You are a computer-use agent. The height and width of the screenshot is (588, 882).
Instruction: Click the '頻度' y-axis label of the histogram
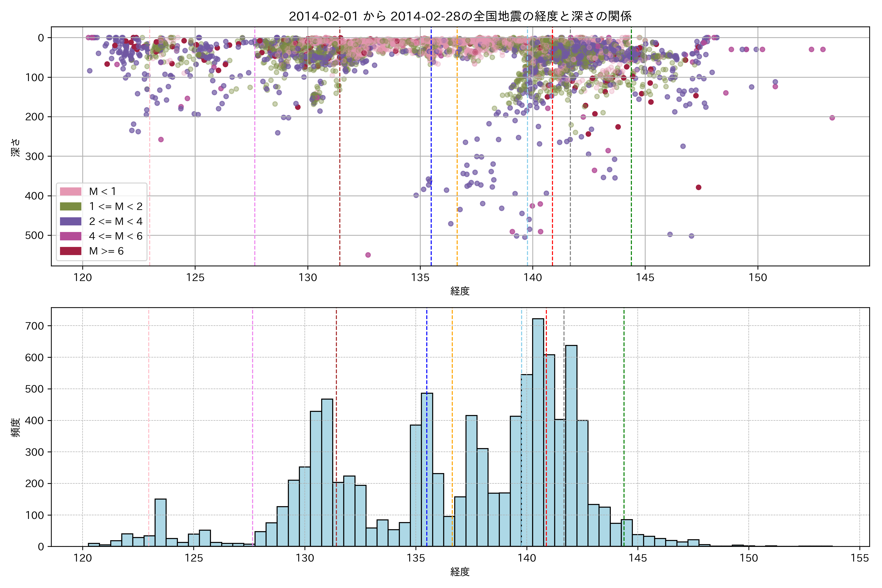[x=15, y=428]
